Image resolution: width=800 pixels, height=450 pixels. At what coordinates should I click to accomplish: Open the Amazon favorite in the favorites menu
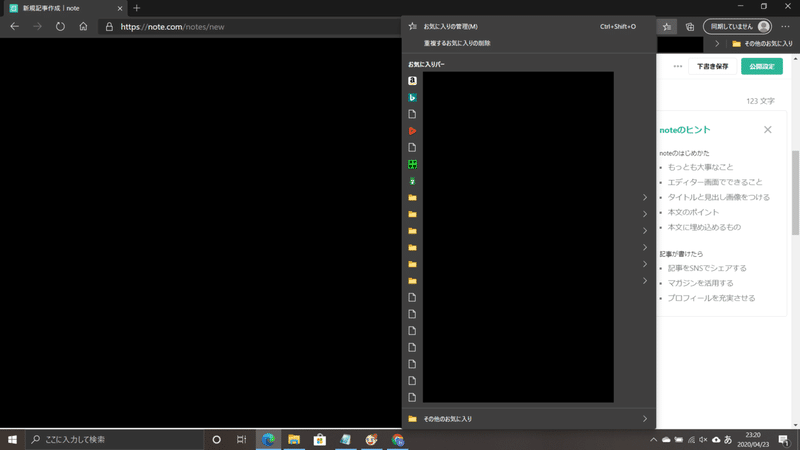coord(412,81)
